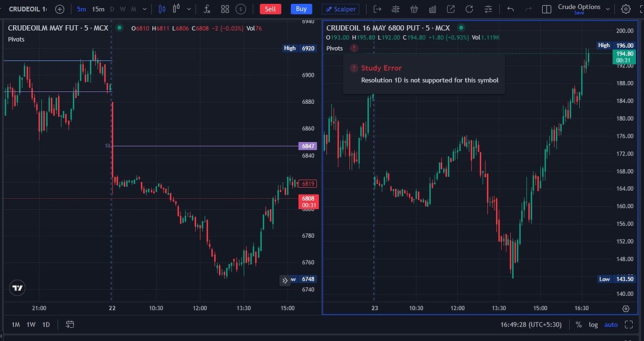The height and width of the screenshot is (341, 644).
Task: Click the Crude Options layout name
Action: (x=579, y=6)
